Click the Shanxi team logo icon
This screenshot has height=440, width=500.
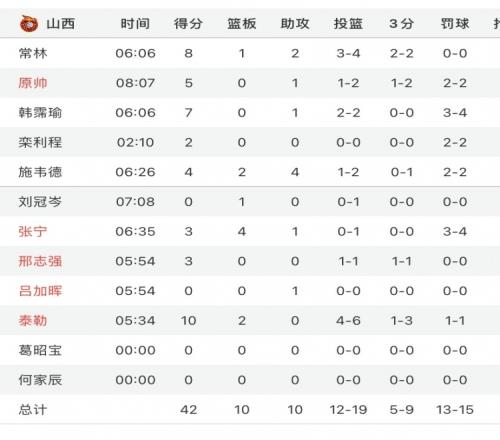pyautogui.click(x=29, y=24)
